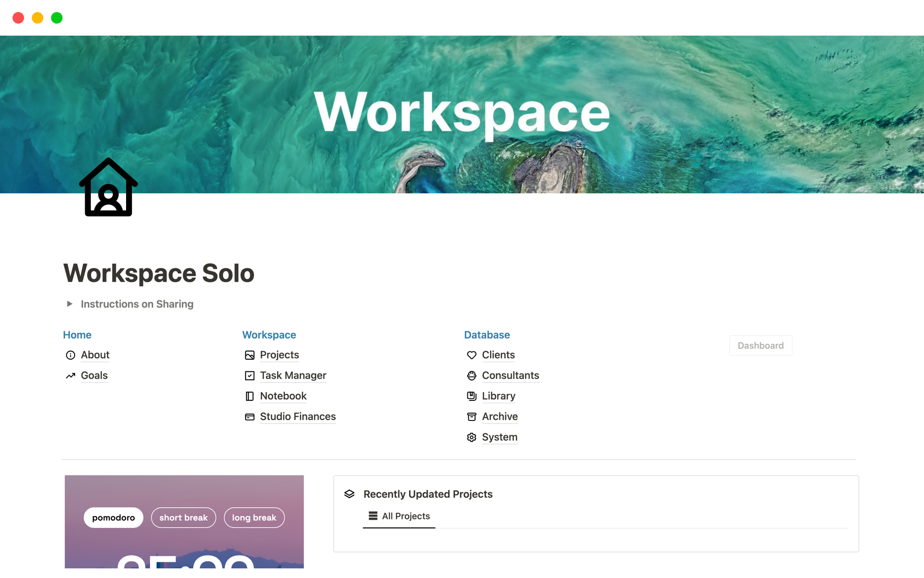Click the gear icon beside System
This screenshot has height=578, width=924.
471,437
